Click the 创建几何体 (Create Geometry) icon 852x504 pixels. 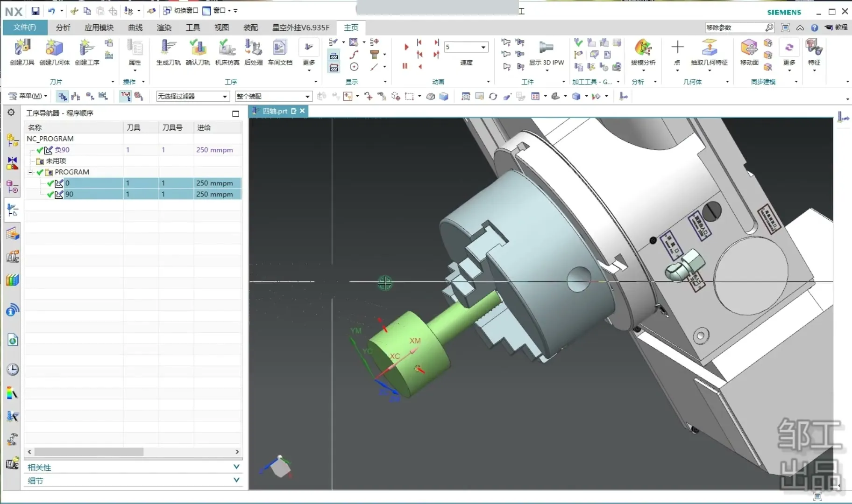click(54, 52)
